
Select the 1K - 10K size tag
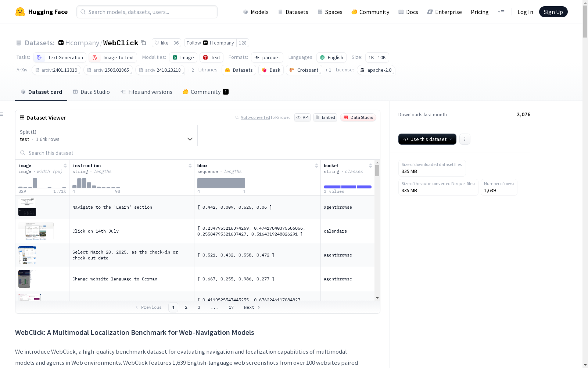pos(377,57)
